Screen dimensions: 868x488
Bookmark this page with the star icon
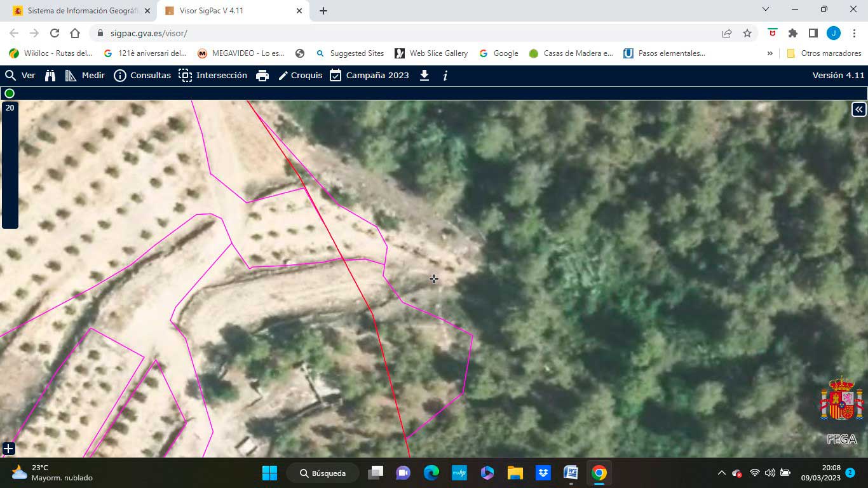click(x=747, y=33)
